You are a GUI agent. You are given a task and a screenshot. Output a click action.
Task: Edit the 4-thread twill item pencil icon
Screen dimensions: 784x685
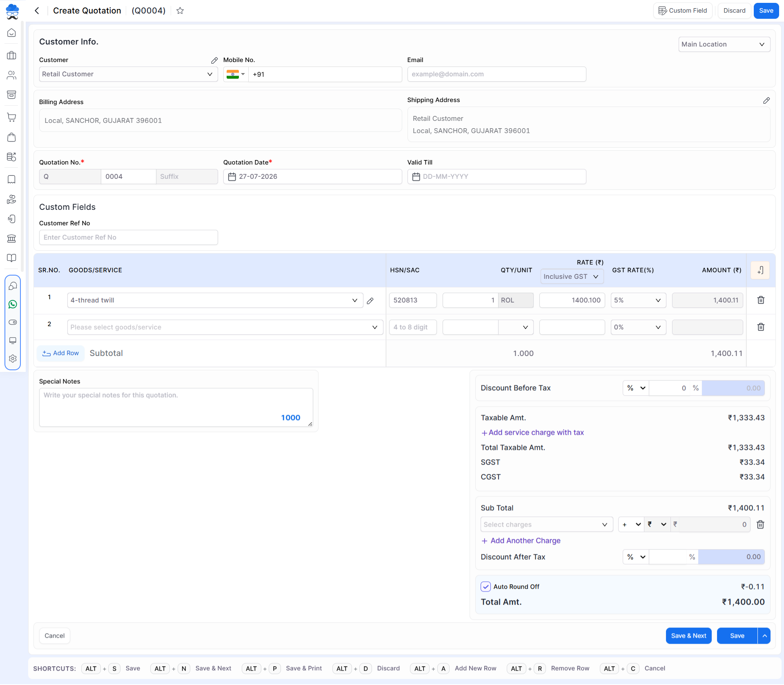click(x=370, y=301)
